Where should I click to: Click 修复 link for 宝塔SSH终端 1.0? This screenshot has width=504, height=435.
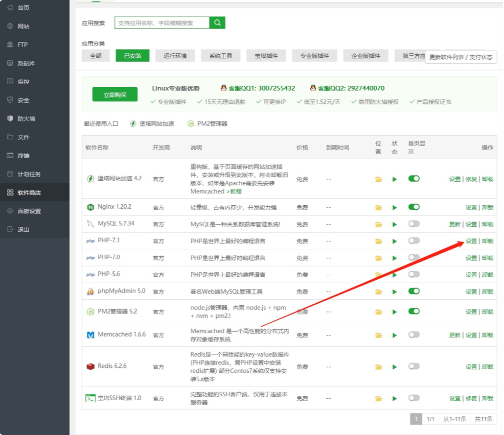click(471, 398)
